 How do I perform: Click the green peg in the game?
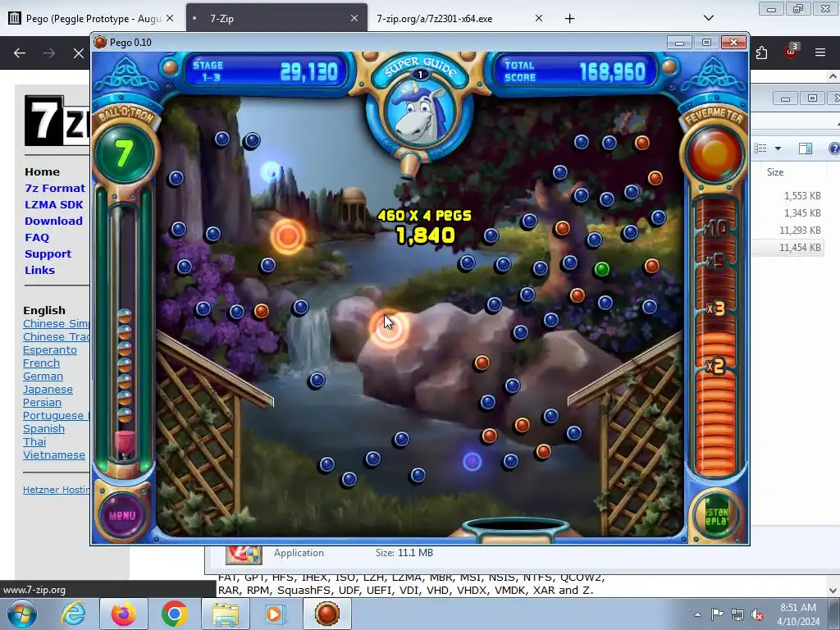pos(601,269)
